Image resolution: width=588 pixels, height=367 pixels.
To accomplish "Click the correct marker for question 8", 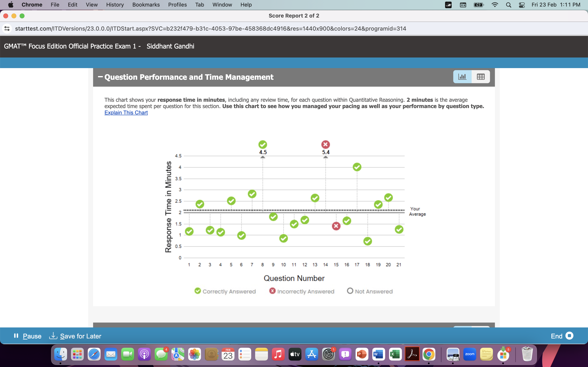I will point(263,145).
